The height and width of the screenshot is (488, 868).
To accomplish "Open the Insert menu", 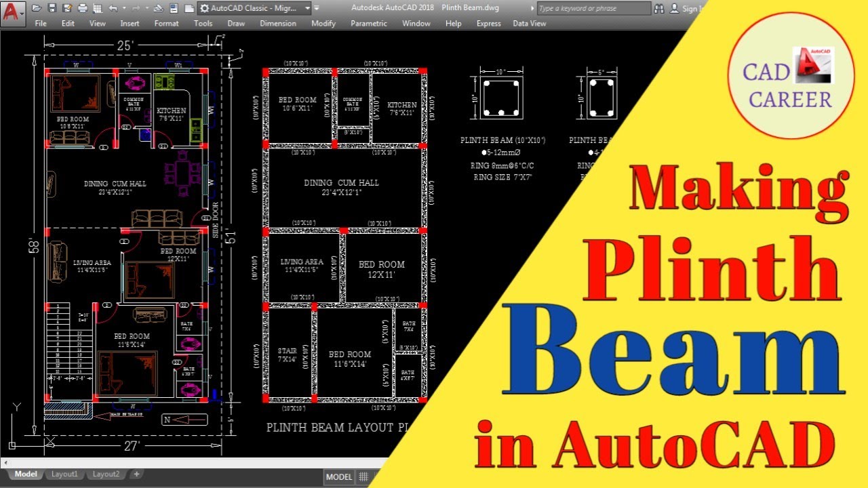I will coord(130,23).
